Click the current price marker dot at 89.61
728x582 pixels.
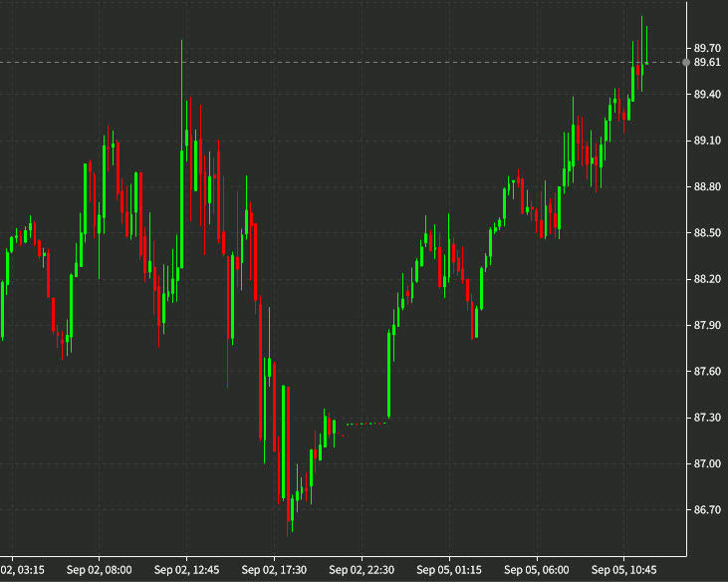click(686, 62)
